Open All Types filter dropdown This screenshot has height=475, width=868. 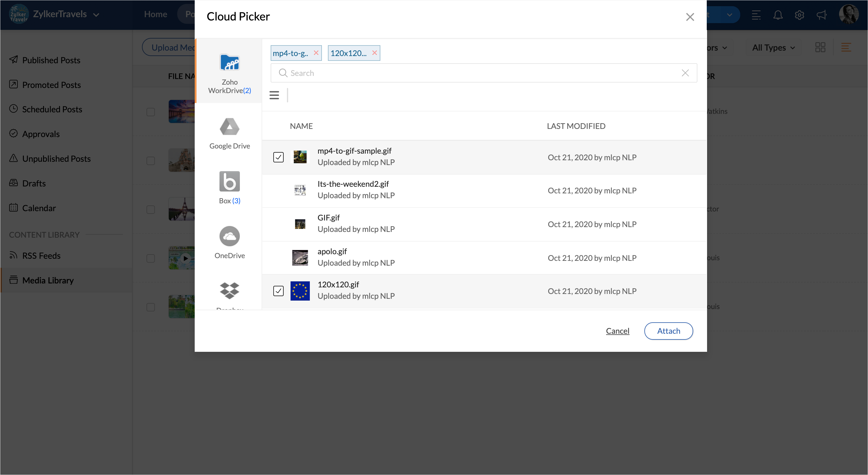click(x=774, y=48)
